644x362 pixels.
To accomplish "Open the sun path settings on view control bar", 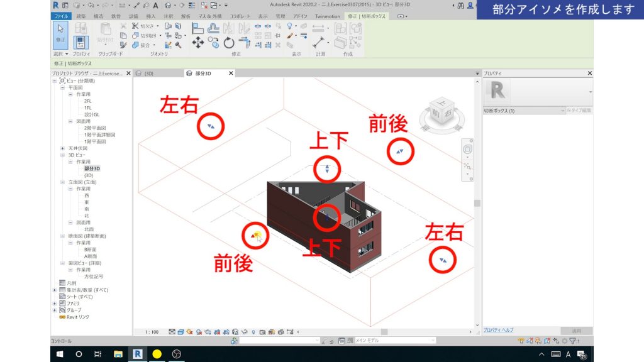I will [x=189, y=331].
